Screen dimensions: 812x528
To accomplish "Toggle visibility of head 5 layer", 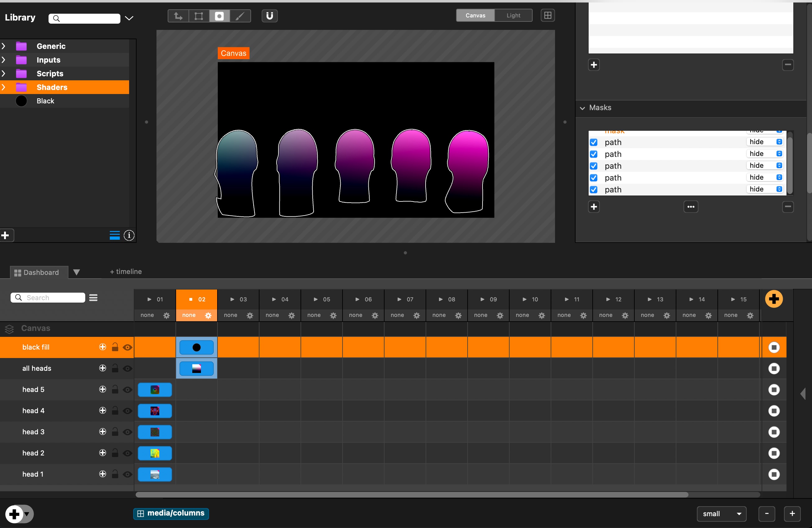I will [127, 389].
